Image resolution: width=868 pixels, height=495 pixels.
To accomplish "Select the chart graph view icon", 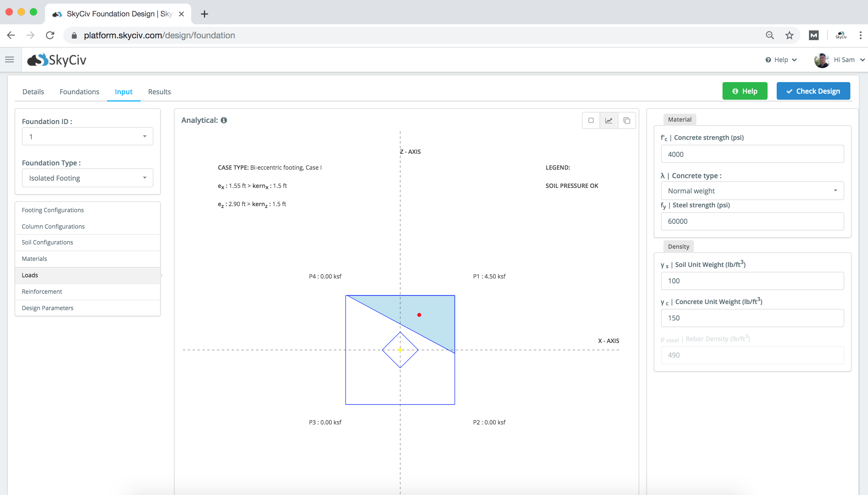I will [x=609, y=120].
